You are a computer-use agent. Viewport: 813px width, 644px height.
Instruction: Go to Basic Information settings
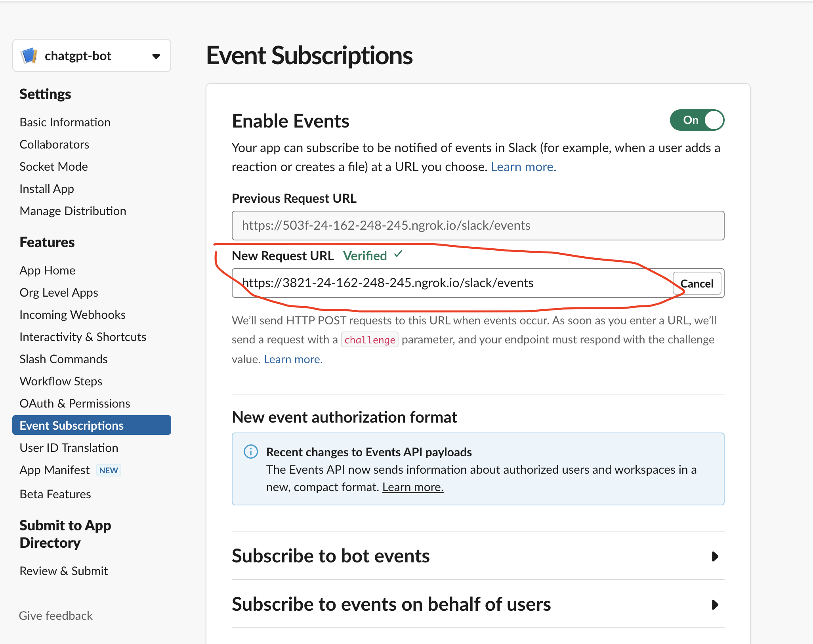[x=65, y=122]
